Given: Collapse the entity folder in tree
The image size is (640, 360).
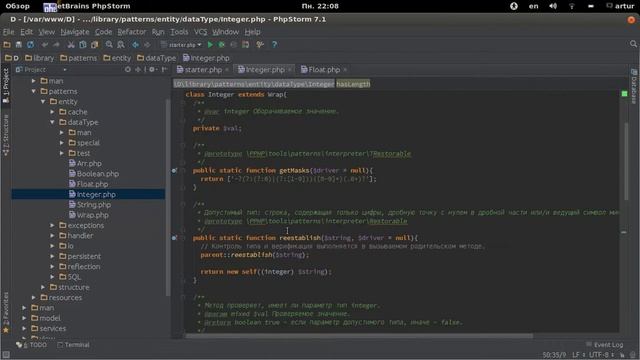Looking at the screenshot, I should click(x=43, y=102).
